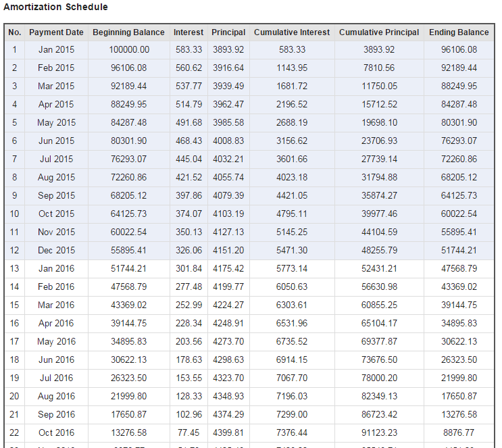
Task: Select the Amortization Schedule title
Action: coord(55,7)
